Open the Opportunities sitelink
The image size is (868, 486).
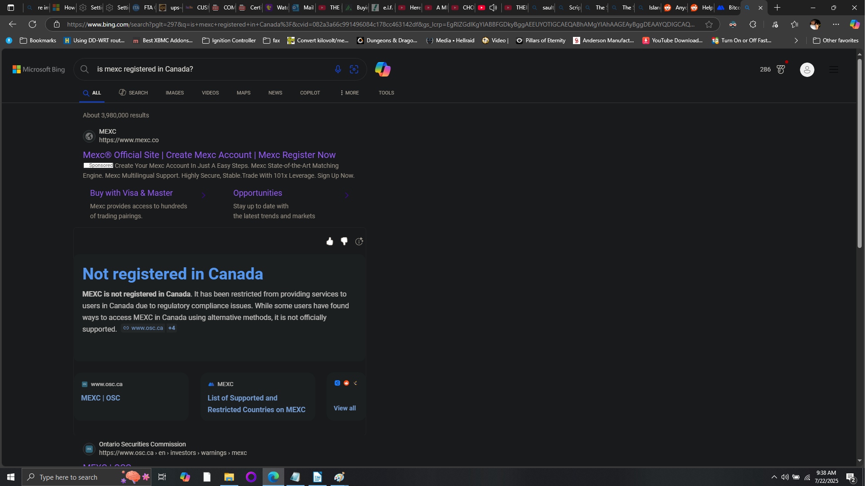coord(258,193)
